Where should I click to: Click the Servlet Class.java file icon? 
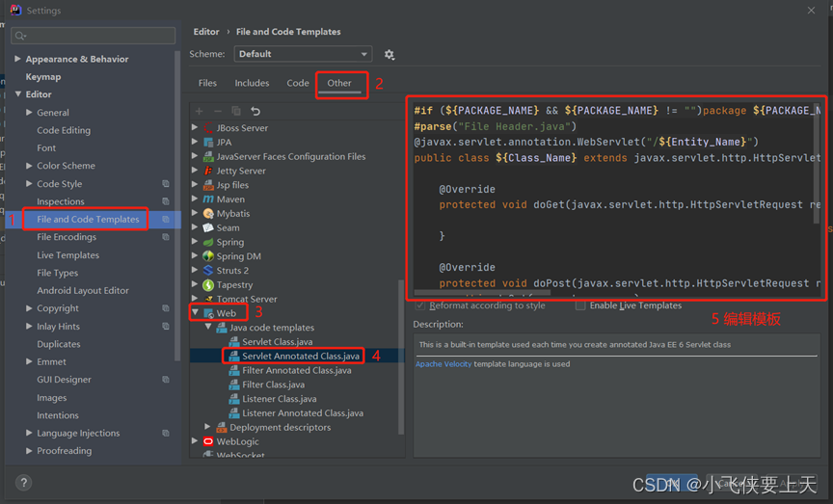[233, 341]
